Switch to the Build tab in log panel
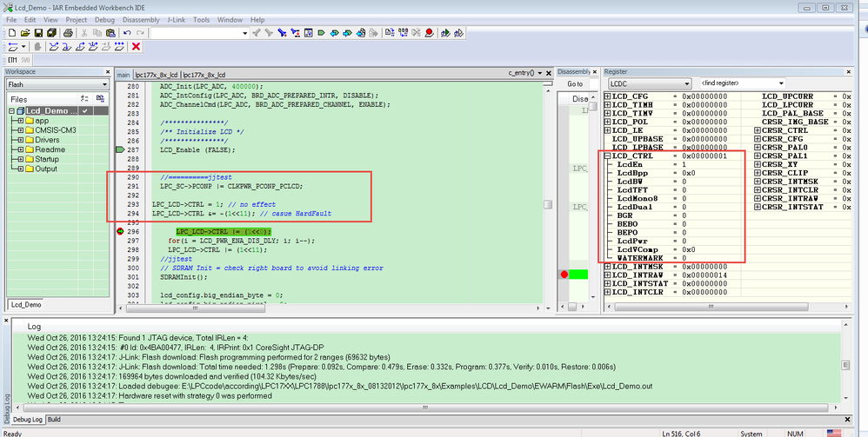868x437 pixels. coord(54,420)
